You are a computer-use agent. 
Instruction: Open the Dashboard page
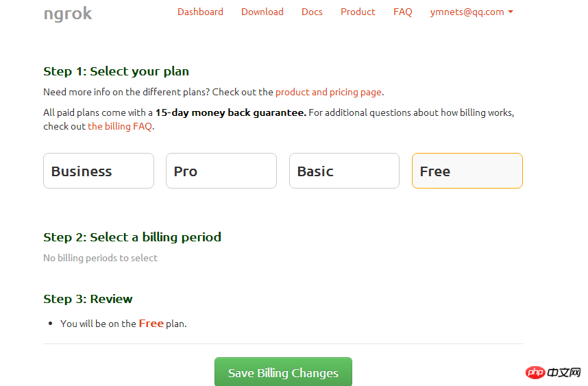[200, 12]
